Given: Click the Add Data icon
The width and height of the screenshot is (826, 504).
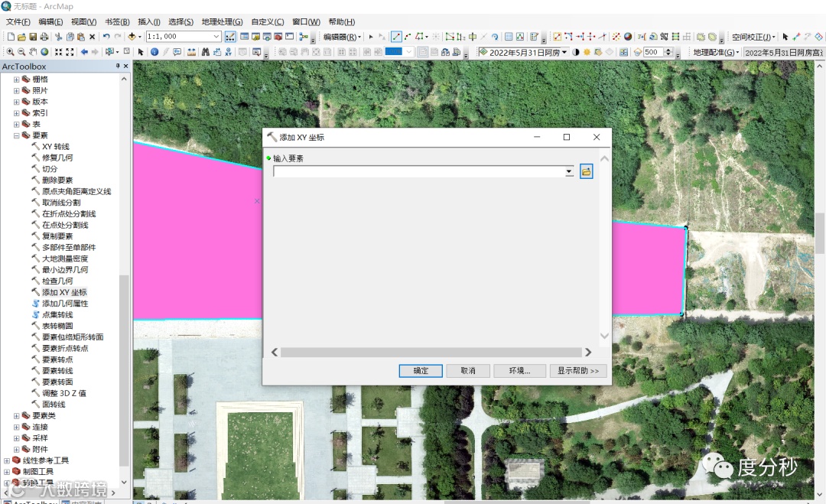Looking at the screenshot, I should (x=132, y=37).
